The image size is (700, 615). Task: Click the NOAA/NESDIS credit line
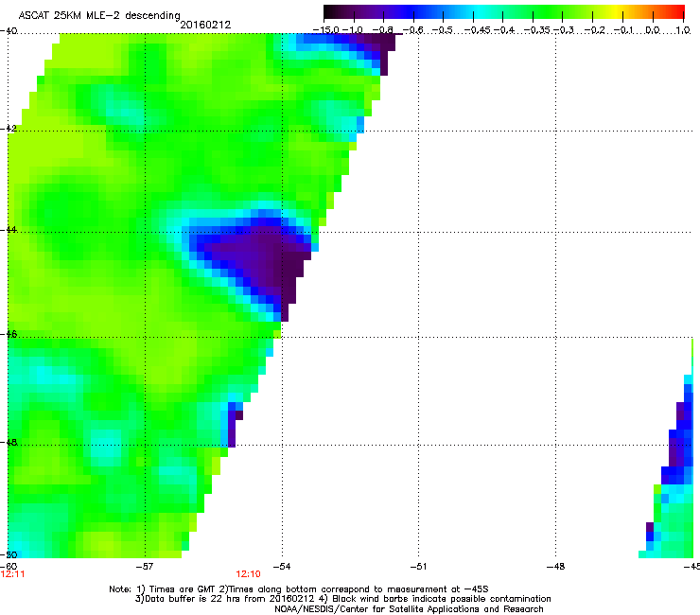pyautogui.click(x=409, y=609)
